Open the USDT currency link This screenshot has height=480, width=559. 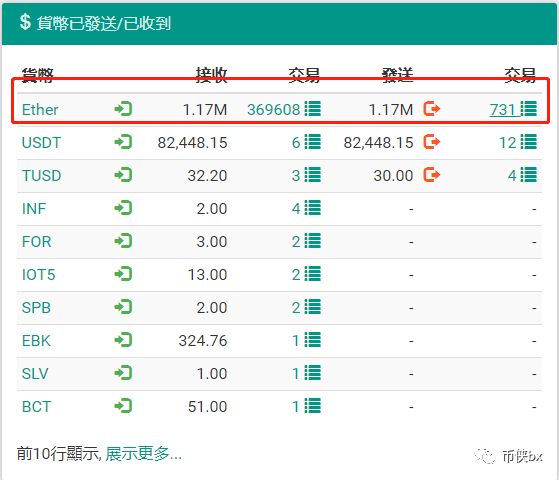tap(41, 143)
